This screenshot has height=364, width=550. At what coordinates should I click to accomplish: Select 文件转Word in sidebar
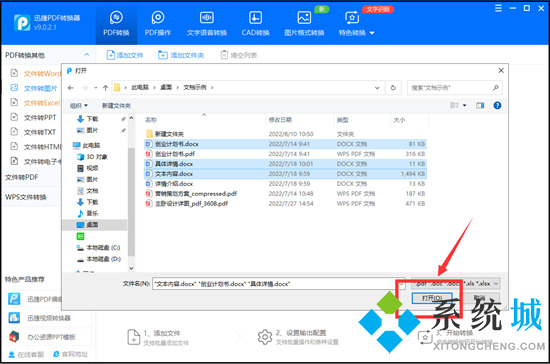tap(35, 73)
